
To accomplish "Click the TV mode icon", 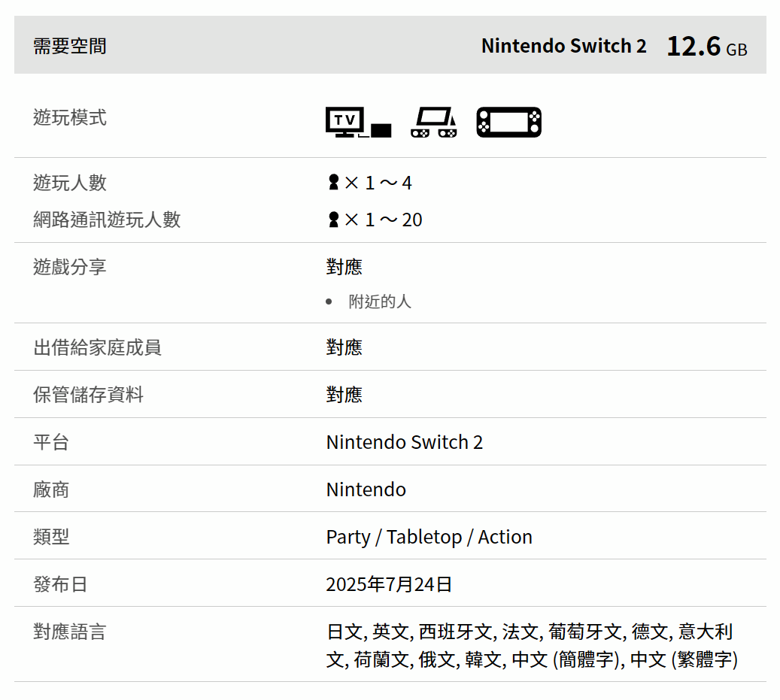I will (358, 122).
